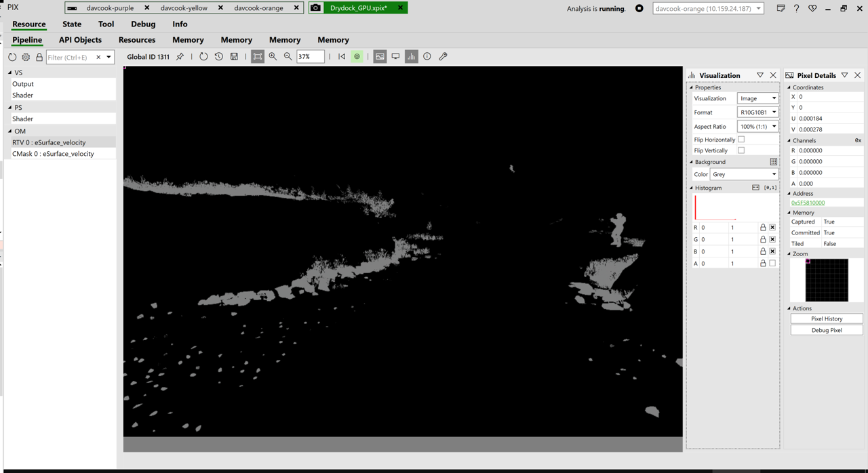Open the Debug menu tab
Viewport: 868px width, 473px height.
click(143, 24)
